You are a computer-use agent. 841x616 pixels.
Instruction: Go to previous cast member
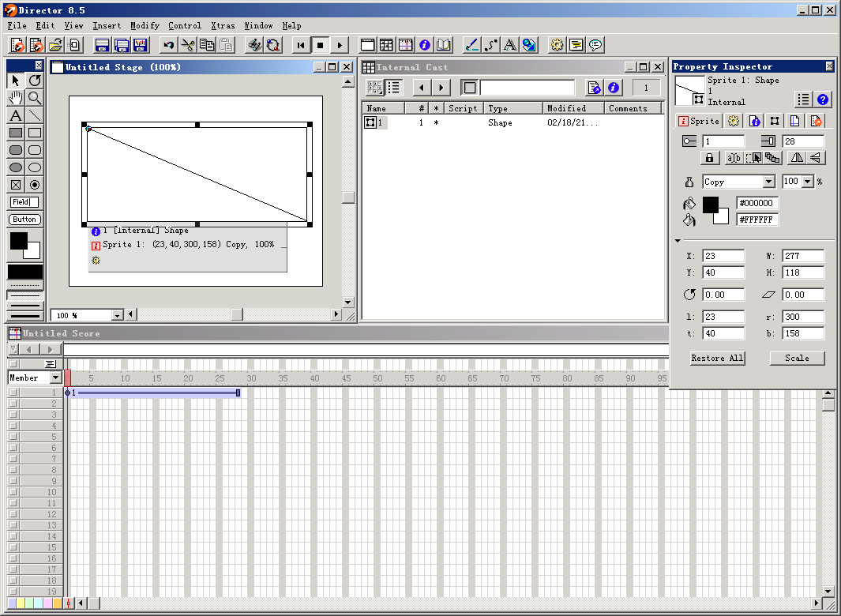[422, 88]
